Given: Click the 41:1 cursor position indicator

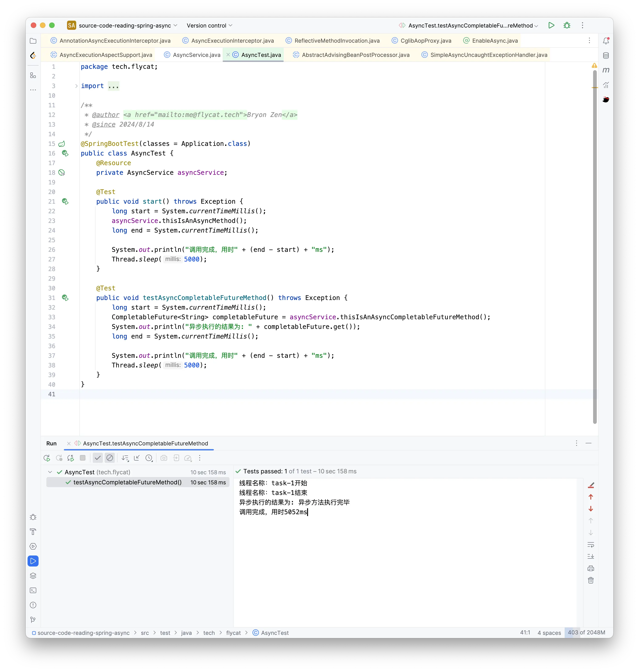Looking at the screenshot, I should coord(525,633).
